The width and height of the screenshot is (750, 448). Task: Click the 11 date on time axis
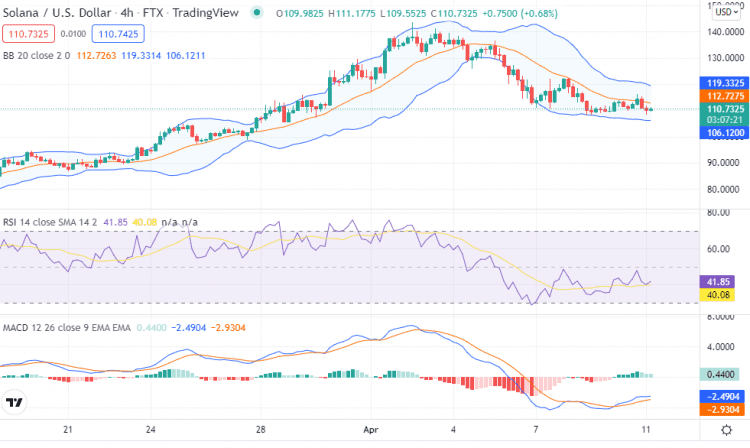646,429
